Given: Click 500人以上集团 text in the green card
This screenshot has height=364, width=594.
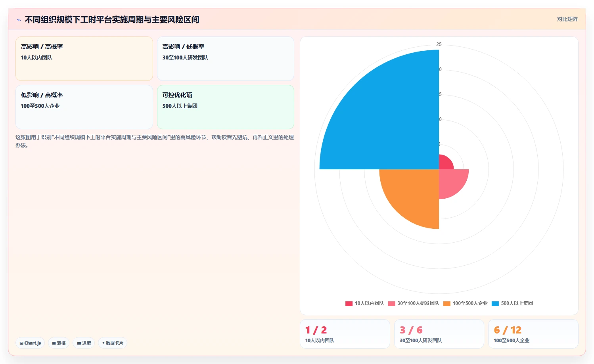Looking at the screenshot, I should (x=180, y=106).
